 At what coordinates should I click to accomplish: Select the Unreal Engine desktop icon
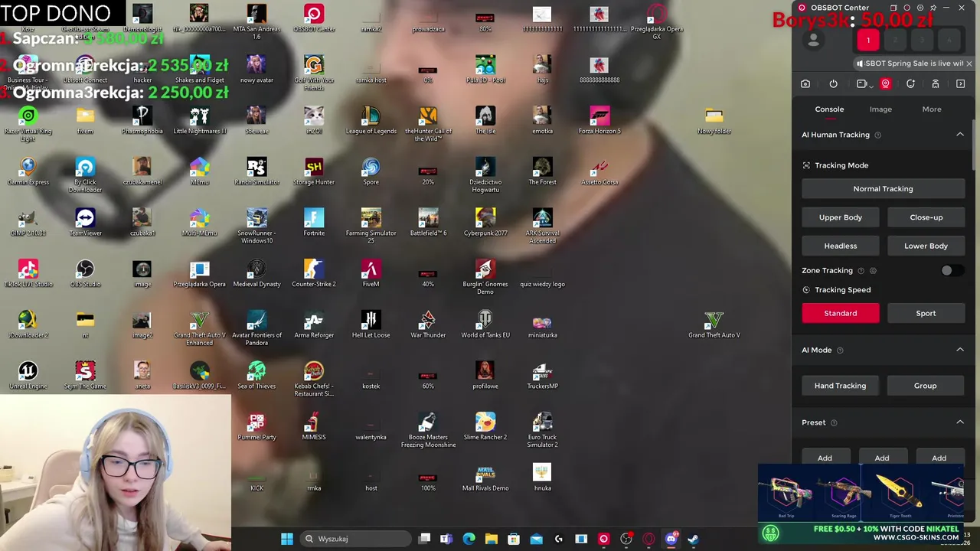[x=28, y=377]
